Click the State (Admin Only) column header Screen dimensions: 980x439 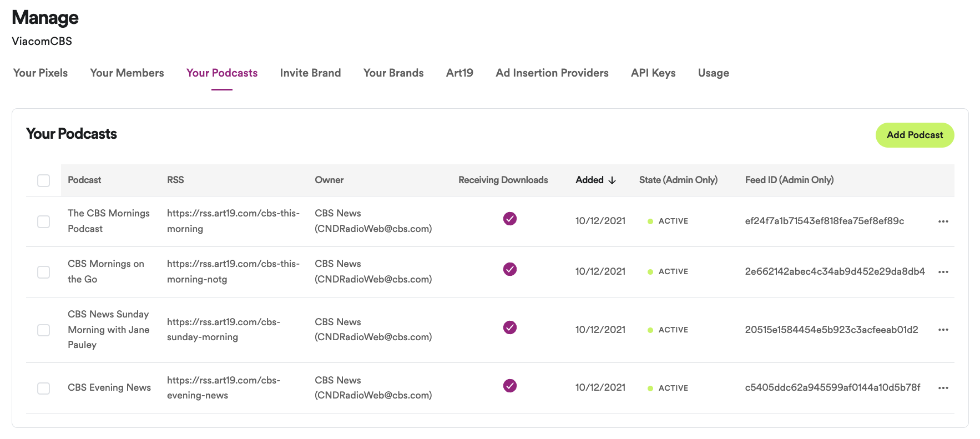click(x=678, y=180)
